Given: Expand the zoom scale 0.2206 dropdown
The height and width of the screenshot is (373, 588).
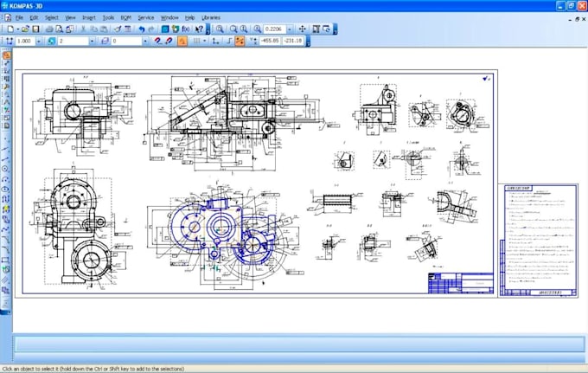Looking at the screenshot, I should (x=290, y=29).
